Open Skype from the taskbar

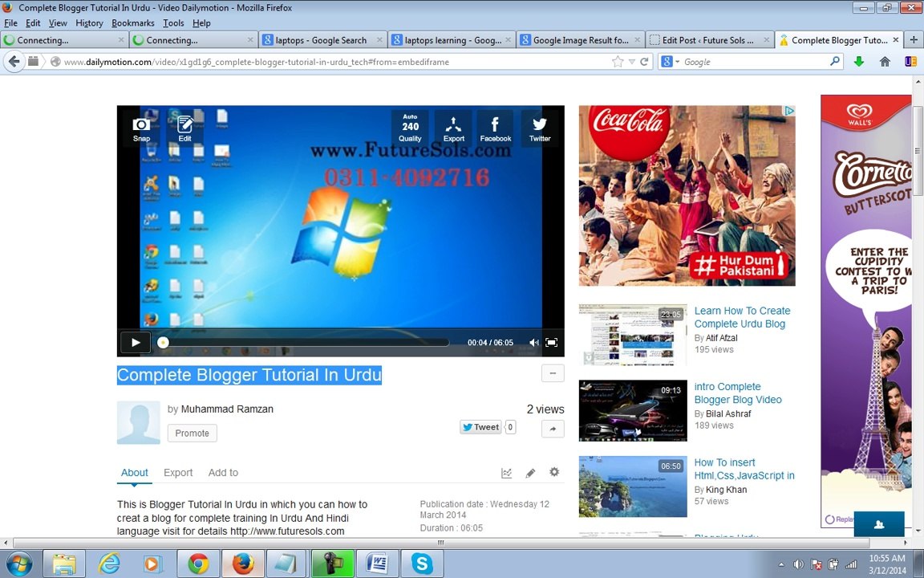[x=422, y=564]
